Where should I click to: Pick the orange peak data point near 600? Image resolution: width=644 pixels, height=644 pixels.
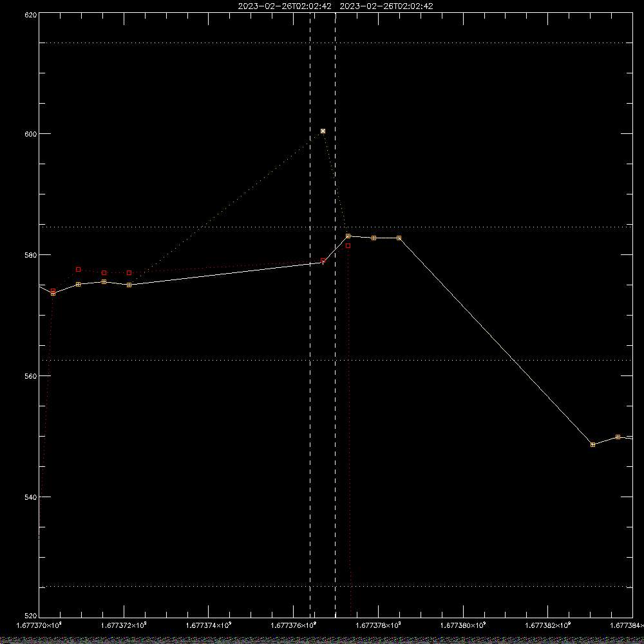323,131
